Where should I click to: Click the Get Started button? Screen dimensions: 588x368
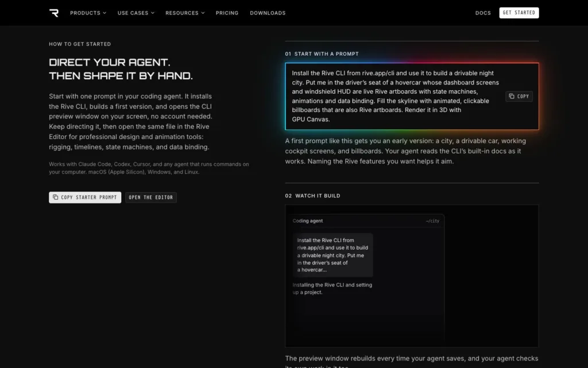tap(519, 13)
